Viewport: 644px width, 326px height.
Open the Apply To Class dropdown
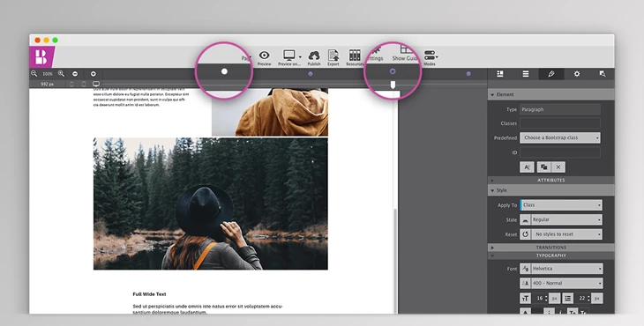(x=561, y=205)
